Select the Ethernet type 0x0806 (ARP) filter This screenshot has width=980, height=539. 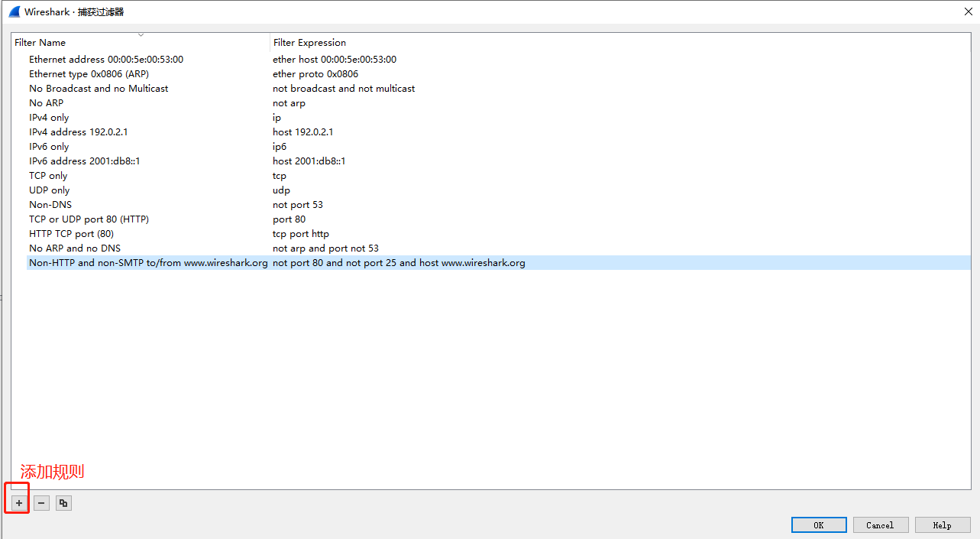[x=89, y=74]
